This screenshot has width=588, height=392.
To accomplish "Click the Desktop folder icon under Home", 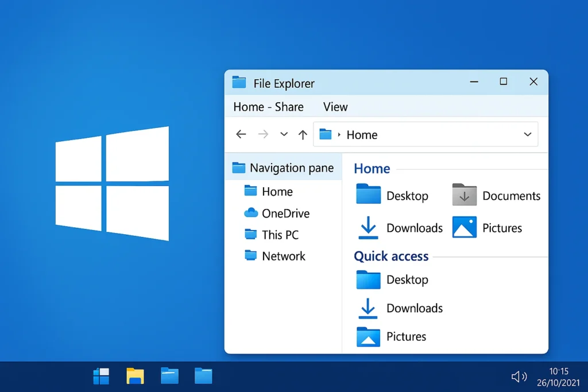I will point(368,193).
